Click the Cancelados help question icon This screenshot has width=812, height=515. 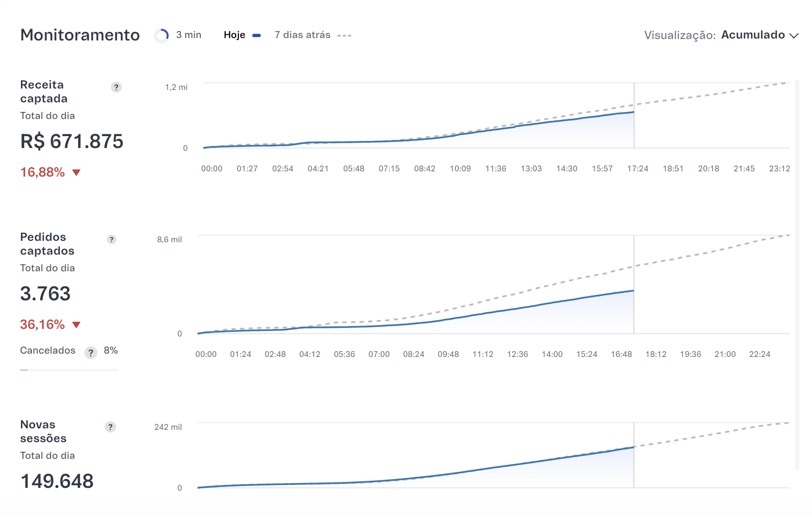coord(91,353)
